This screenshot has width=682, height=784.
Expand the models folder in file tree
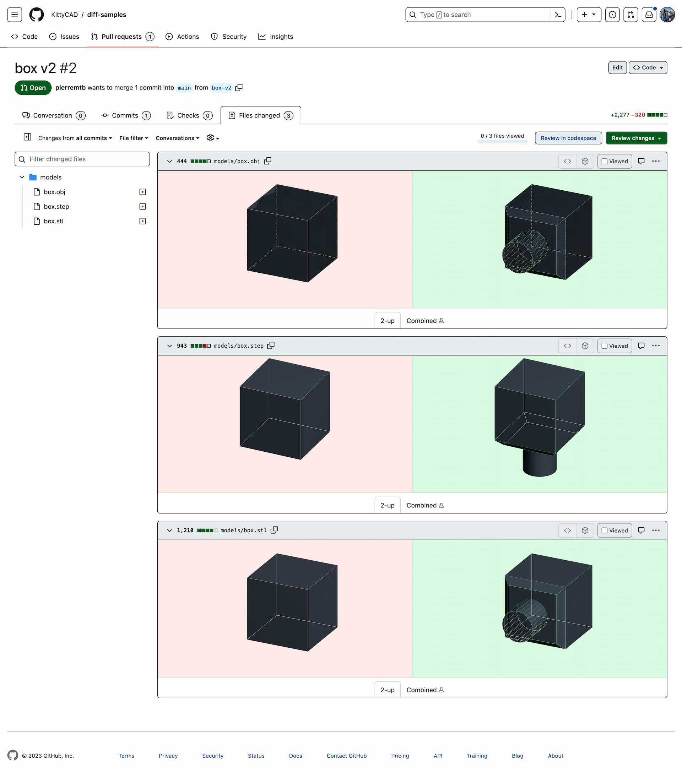(x=22, y=177)
